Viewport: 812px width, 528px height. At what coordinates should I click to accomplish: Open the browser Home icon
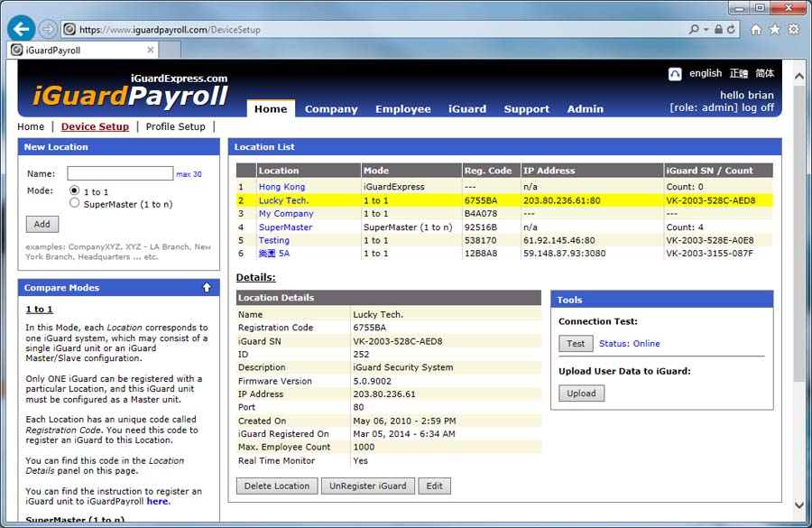756,30
